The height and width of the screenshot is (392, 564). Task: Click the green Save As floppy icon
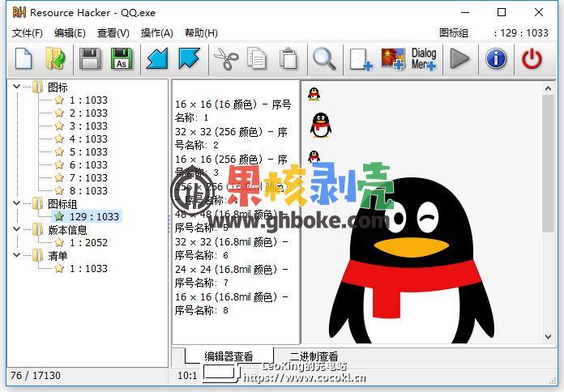(x=122, y=58)
